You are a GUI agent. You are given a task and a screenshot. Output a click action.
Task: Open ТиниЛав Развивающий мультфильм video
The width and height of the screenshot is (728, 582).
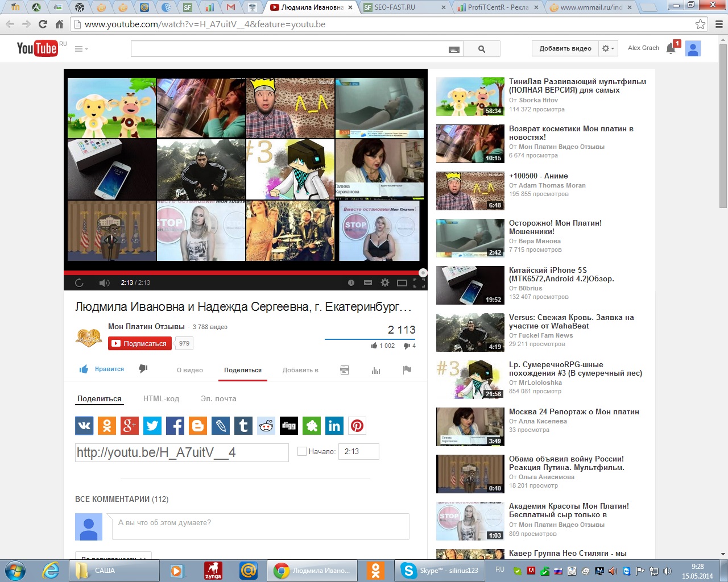tap(577, 86)
